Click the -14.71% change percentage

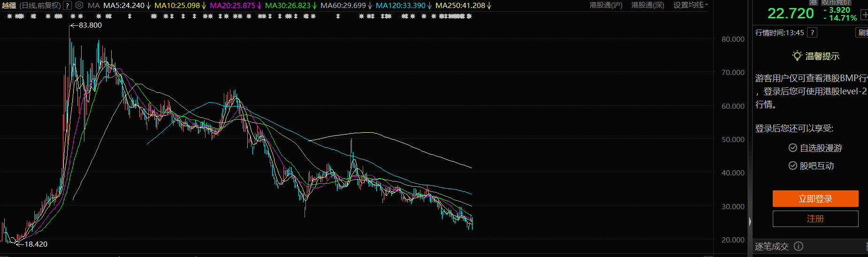click(x=840, y=18)
